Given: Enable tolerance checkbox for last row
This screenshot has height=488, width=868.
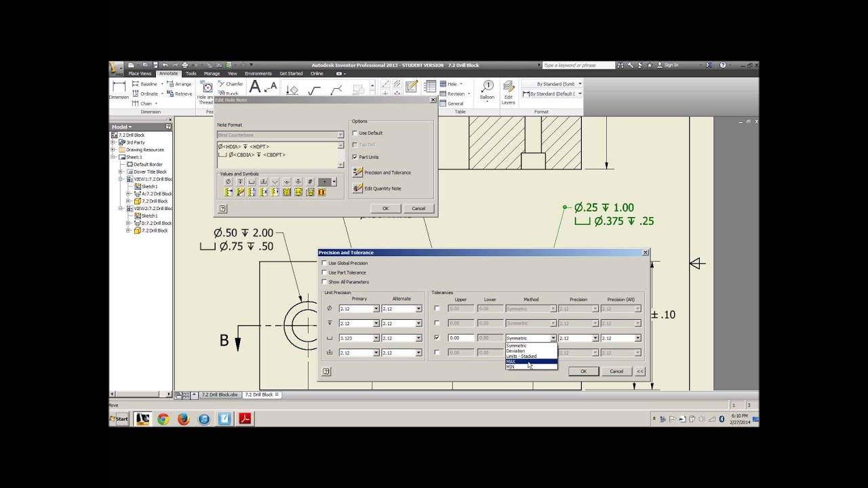Looking at the screenshot, I should [437, 352].
